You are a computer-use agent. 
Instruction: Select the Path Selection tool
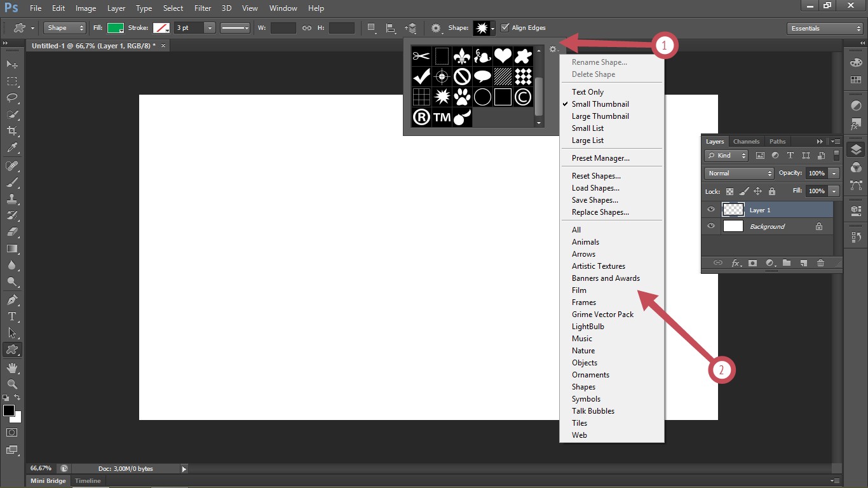tap(12, 333)
